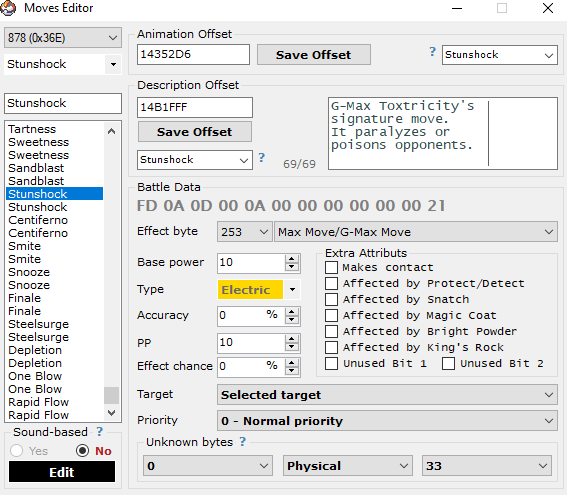This screenshot has width=567, height=495.
Task: Open the Physical category dropdown
Action: coord(348,466)
